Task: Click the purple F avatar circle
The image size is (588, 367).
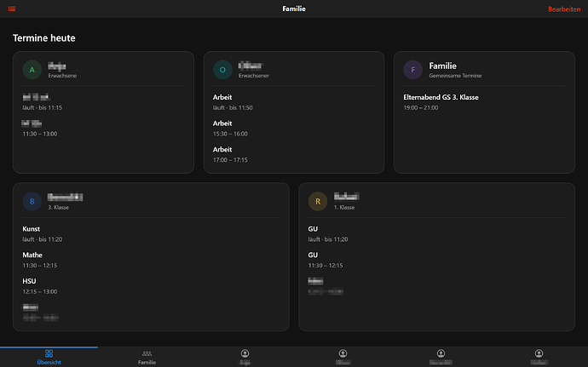Action: (x=412, y=70)
